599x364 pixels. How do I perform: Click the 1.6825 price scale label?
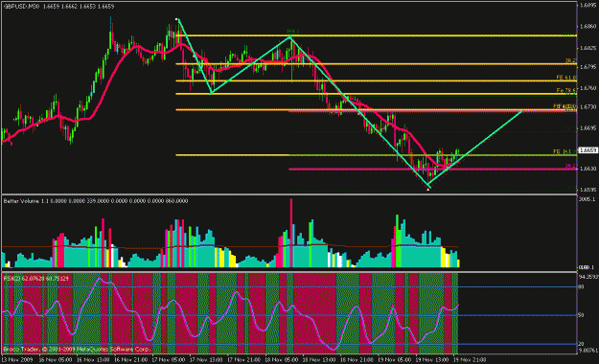588,48
